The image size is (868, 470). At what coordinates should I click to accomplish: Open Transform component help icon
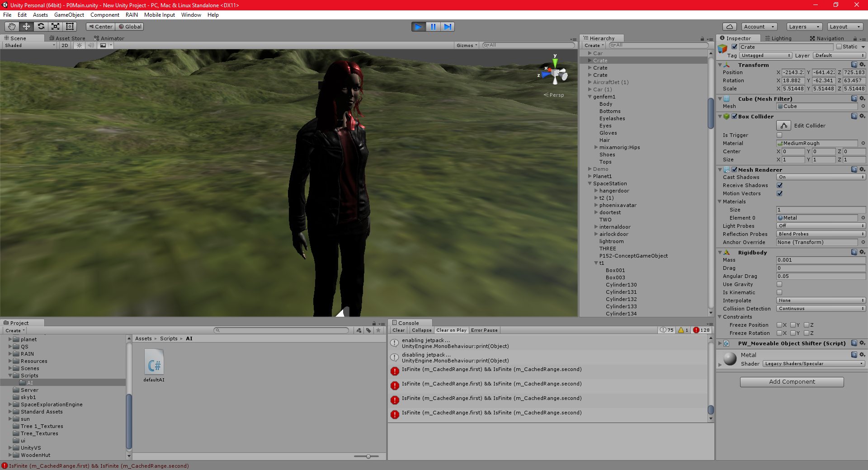pyautogui.click(x=854, y=65)
